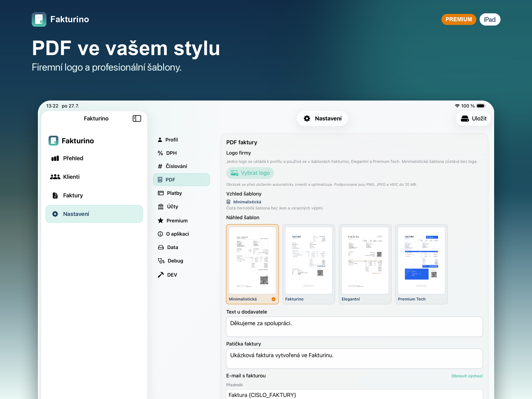Select the Elegantní template thumbnail
Image resolution: width=532 pixels, height=399 pixels.
[365, 264]
